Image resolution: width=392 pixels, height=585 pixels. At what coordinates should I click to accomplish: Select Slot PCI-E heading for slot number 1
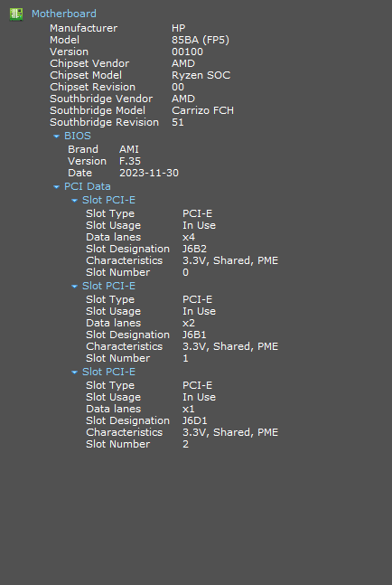click(x=108, y=286)
